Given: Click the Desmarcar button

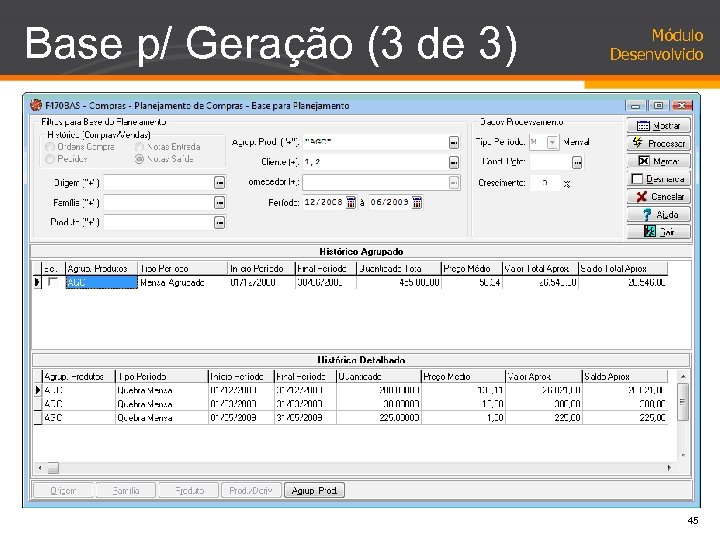Looking at the screenshot, I should [658, 179].
